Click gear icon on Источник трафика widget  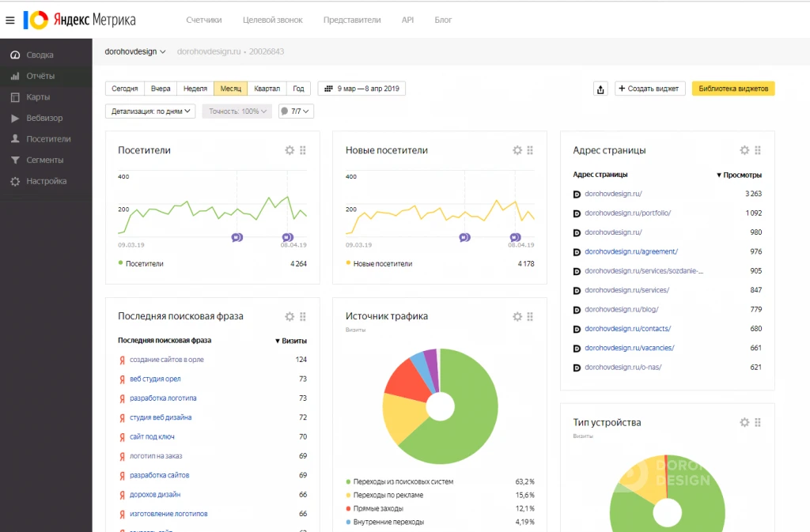(517, 316)
